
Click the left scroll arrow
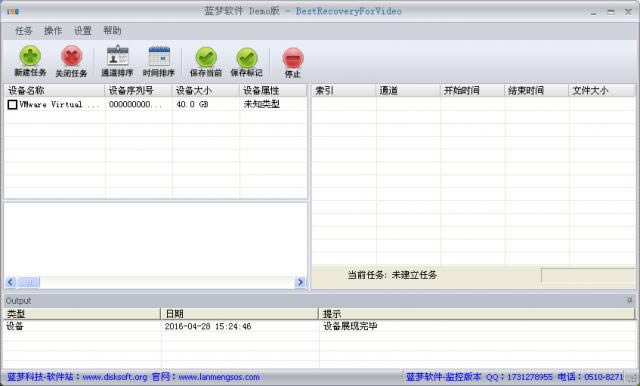pyautogui.click(x=11, y=282)
